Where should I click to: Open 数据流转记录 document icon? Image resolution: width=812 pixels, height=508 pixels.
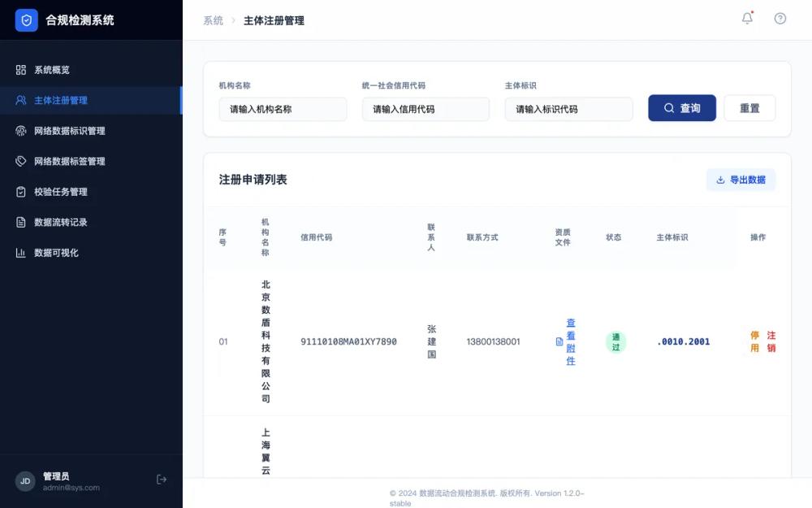click(x=23, y=222)
